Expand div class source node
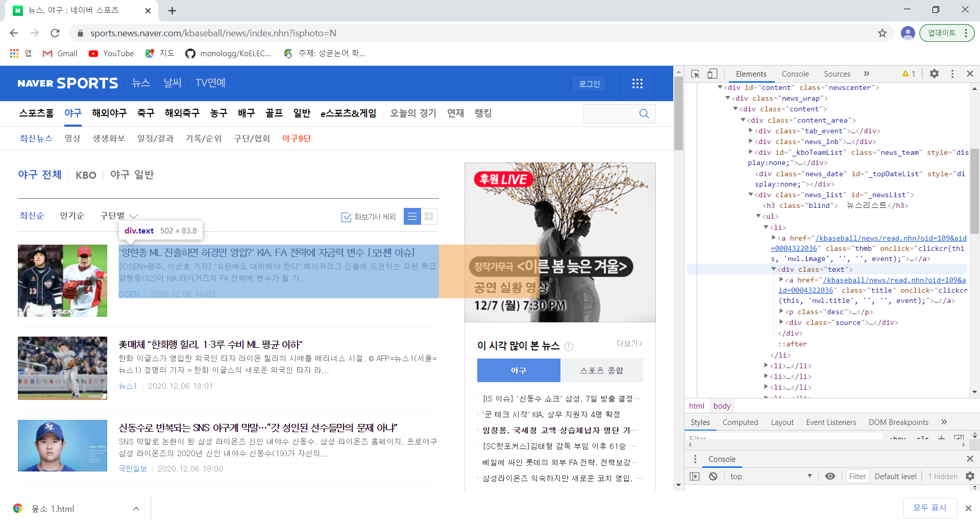This screenshot has height=520, width=980. [x=781, y=322]
